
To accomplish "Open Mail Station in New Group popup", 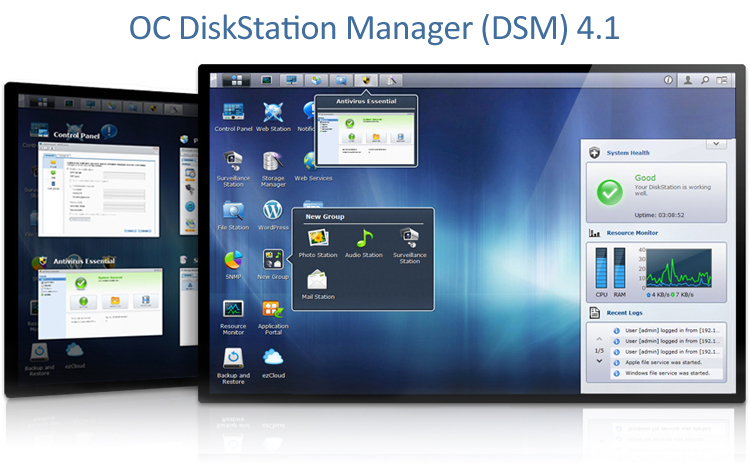I will 318,285.
